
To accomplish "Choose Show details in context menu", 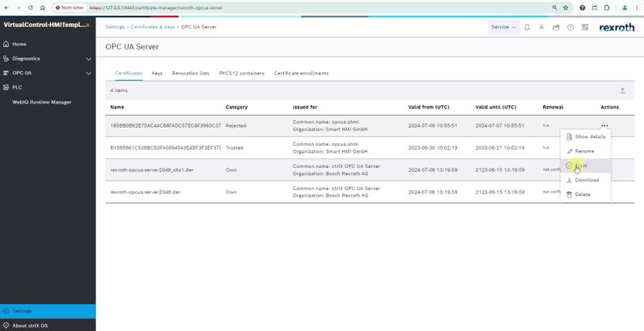I will click(586, 137).
